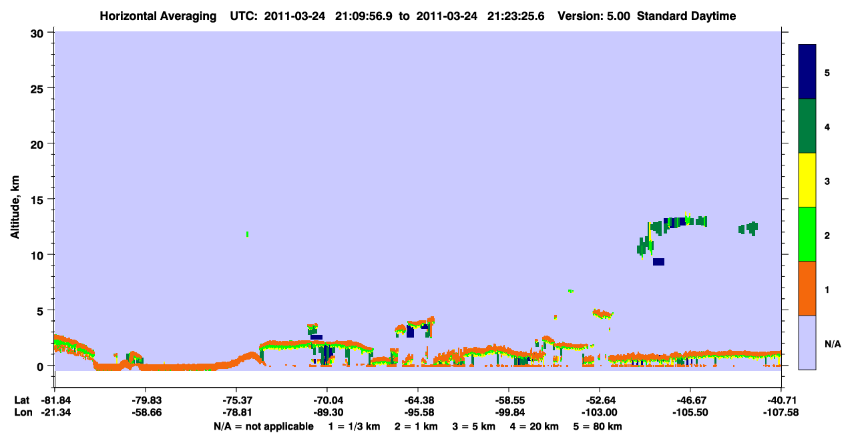Viewport: 868px width, 445px height.
Task: Click the y-axis tick label '10'
Action: pos(39,255)
